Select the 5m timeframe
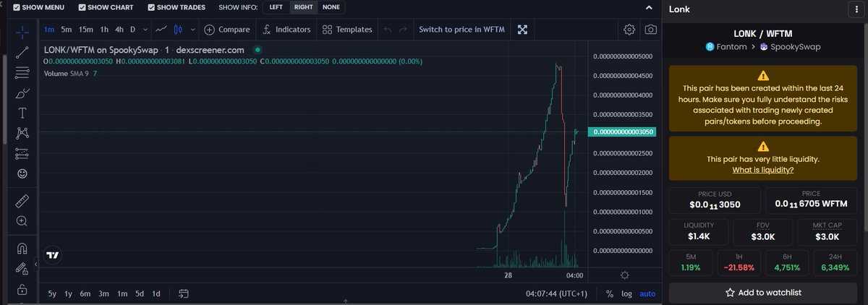Screen dimensions: 868x305 (x=67, y=30)
